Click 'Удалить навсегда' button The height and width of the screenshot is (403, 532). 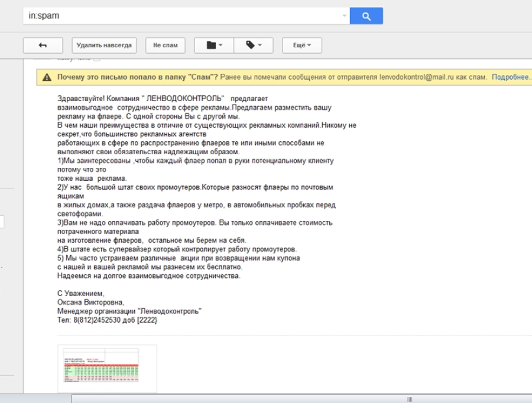pos(104,45)
